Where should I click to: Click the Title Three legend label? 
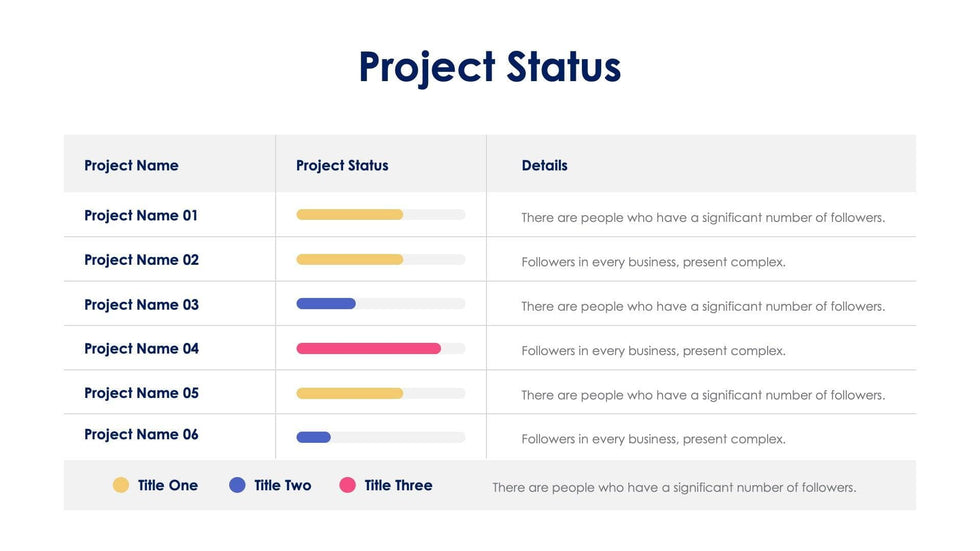tap(398, 486)
